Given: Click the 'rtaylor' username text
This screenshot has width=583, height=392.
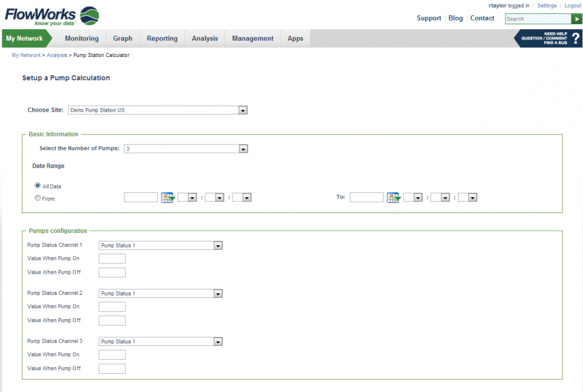Looking at the screenshot, I should pyautogui.click(x=497, y=5).
